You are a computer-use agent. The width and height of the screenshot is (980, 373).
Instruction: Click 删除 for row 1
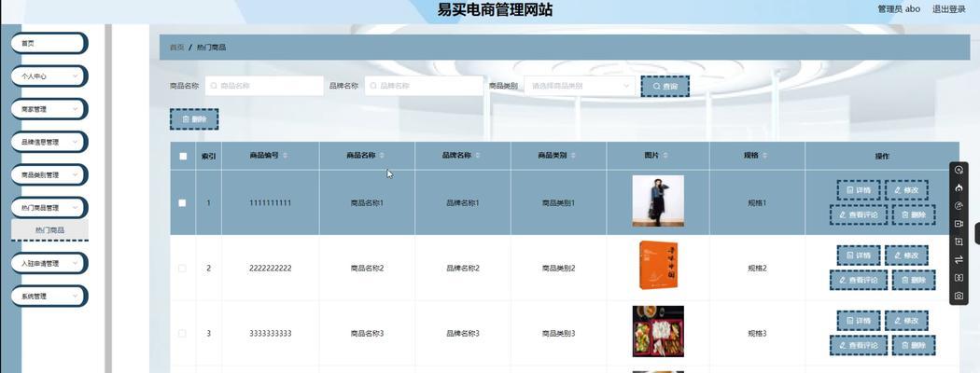914,214
